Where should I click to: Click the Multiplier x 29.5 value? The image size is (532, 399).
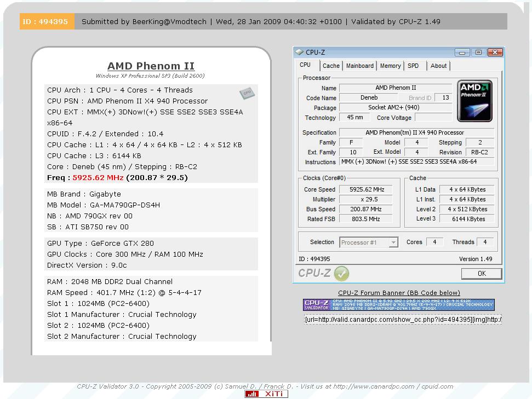367,199
